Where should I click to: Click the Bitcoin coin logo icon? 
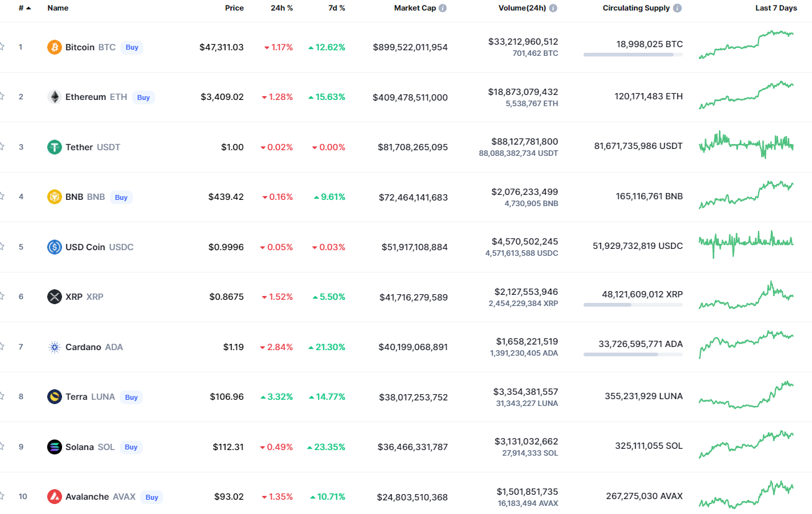point(55,47)
